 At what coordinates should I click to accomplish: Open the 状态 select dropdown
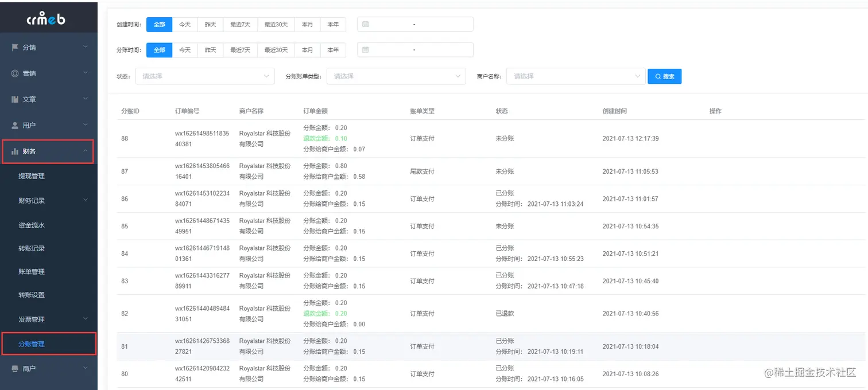(x=205, y=76)
